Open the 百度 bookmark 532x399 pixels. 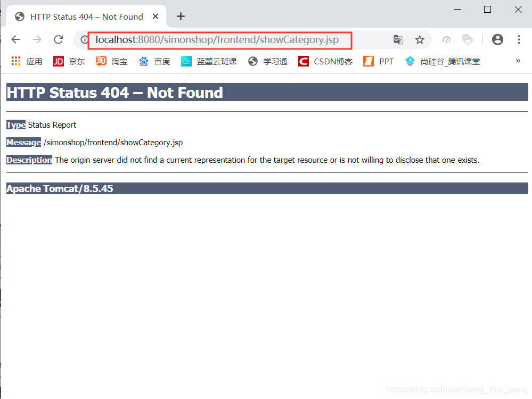point(154,61)
